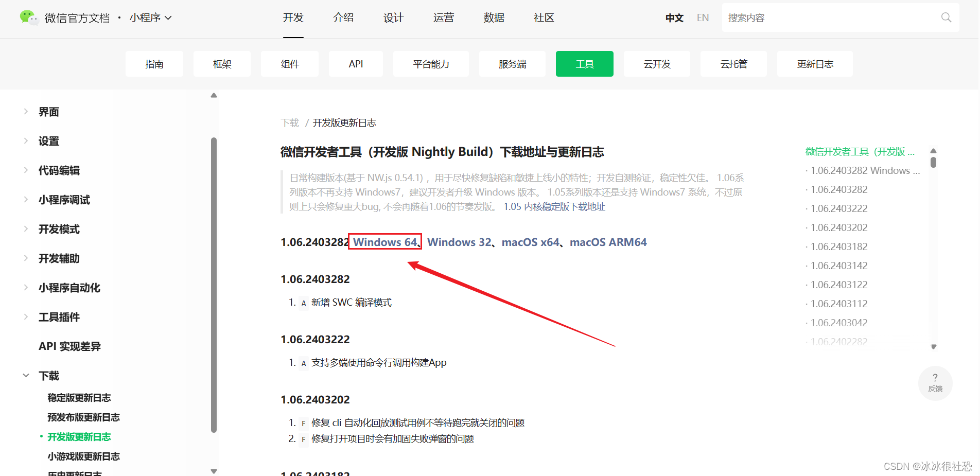
Task: Click the search magnifier icon
Action: click(946, 17)
